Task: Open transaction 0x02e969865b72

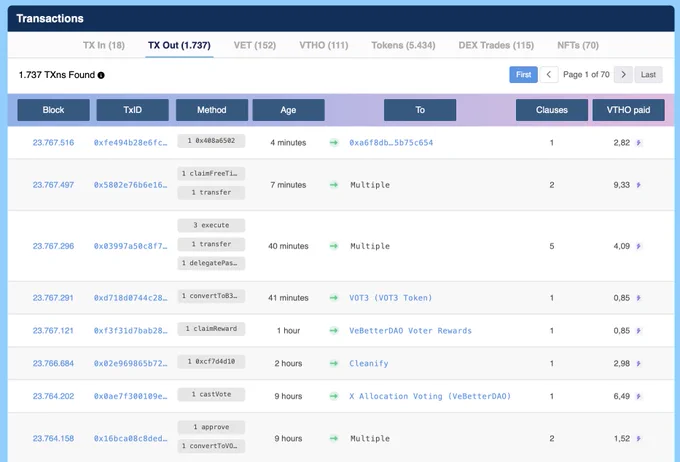Action: (131, 363)
